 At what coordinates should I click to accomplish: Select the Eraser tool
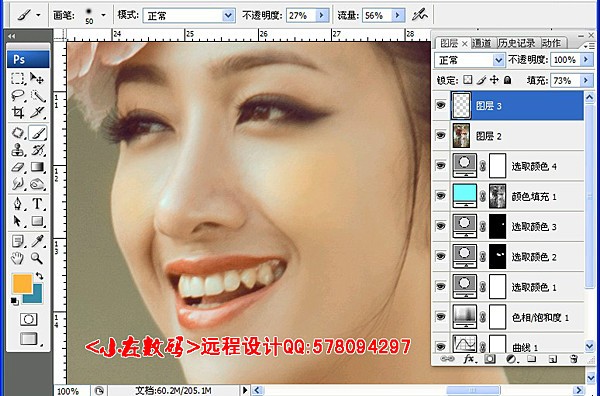(x=18, y=167)
